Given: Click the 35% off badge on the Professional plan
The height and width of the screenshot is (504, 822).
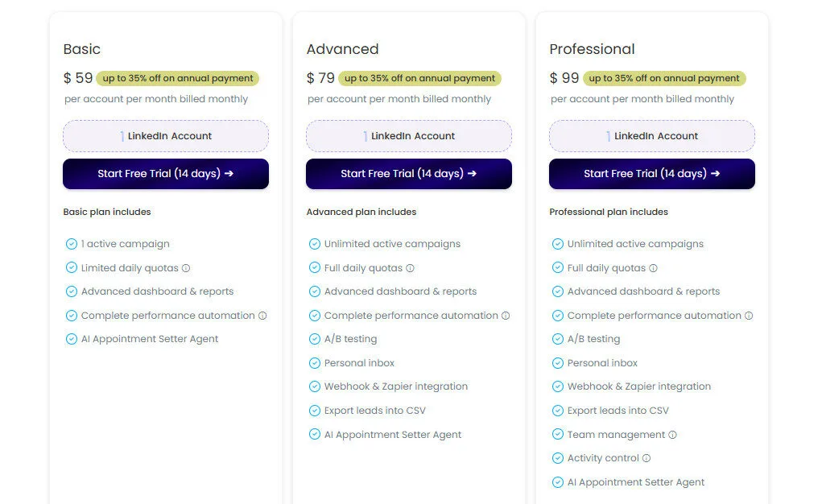Looking at the screenshot, I should 665,79.
